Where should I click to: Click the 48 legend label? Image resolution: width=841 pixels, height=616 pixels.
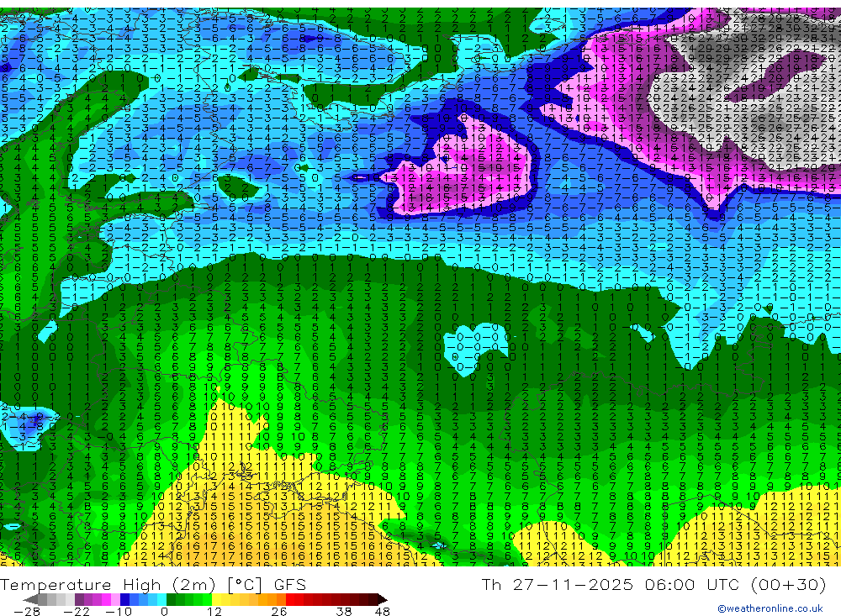pos(383,612)
